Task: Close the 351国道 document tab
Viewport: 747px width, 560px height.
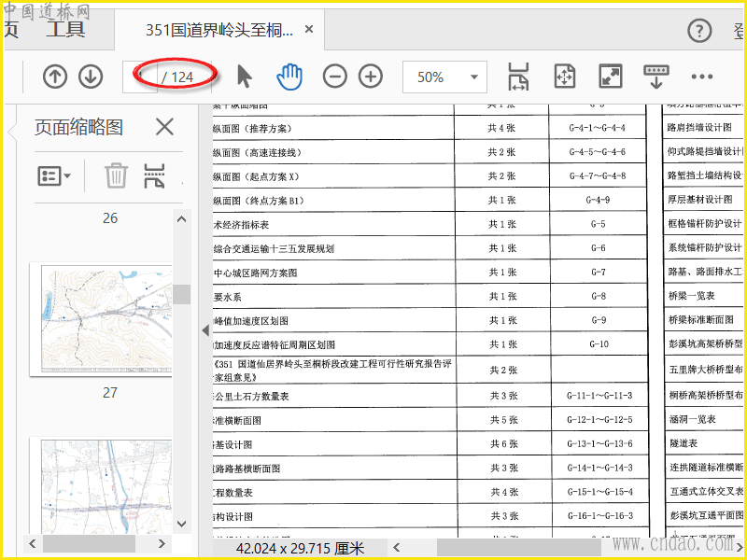Action: (309, 30)
